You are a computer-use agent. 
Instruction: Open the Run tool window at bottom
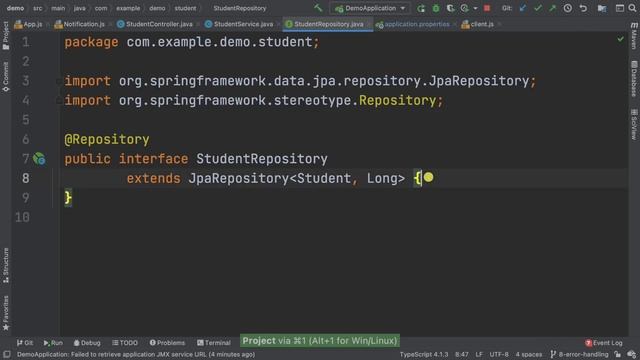click(x=53, y=343)
